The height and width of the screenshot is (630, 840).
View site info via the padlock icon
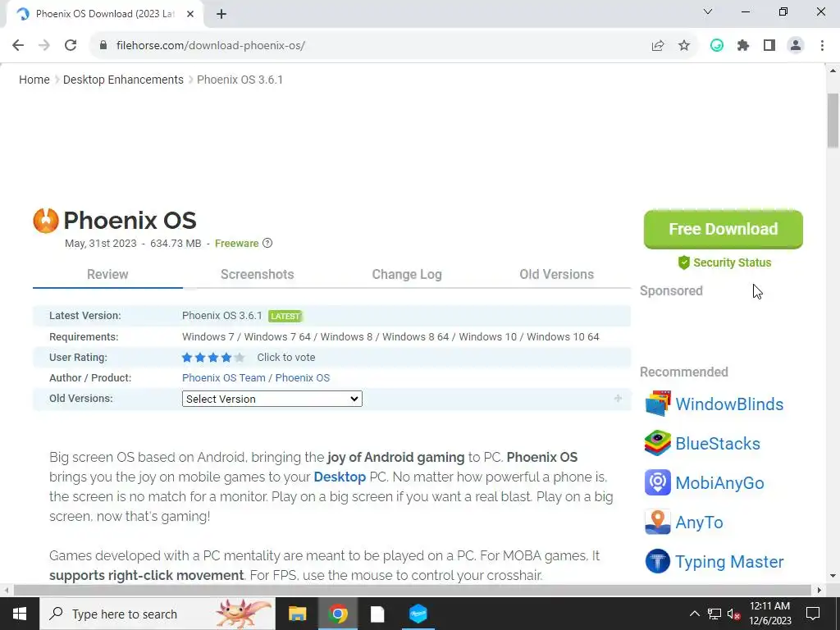click(103, 46)
